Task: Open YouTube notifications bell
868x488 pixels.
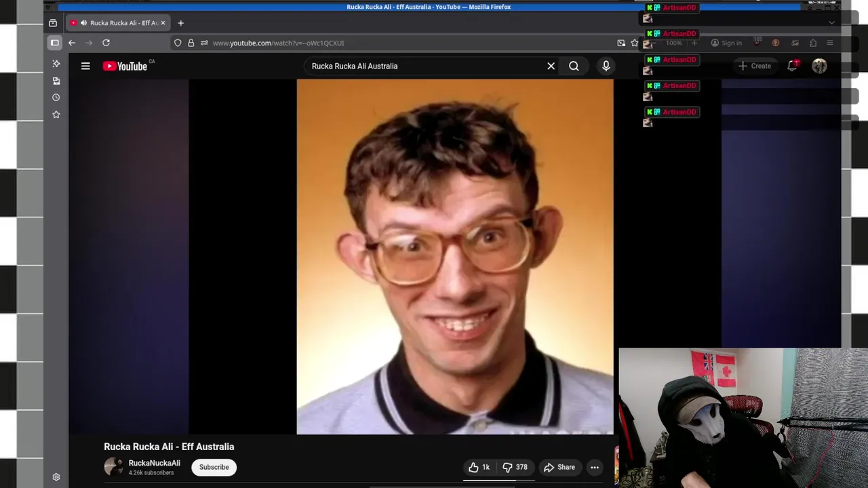Action: point(792,66)
